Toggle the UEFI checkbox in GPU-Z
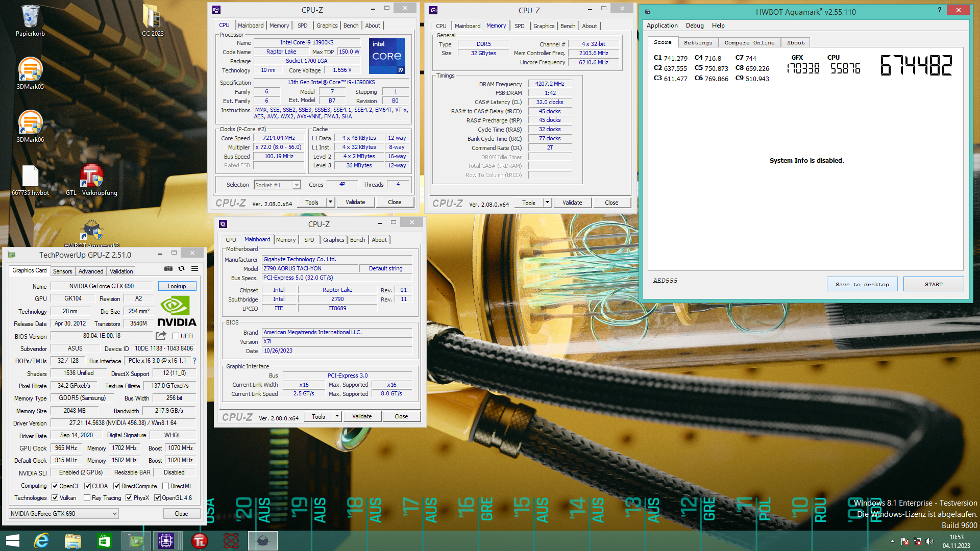This screenshot has width=980, height=551. click(x=176, y=336)
